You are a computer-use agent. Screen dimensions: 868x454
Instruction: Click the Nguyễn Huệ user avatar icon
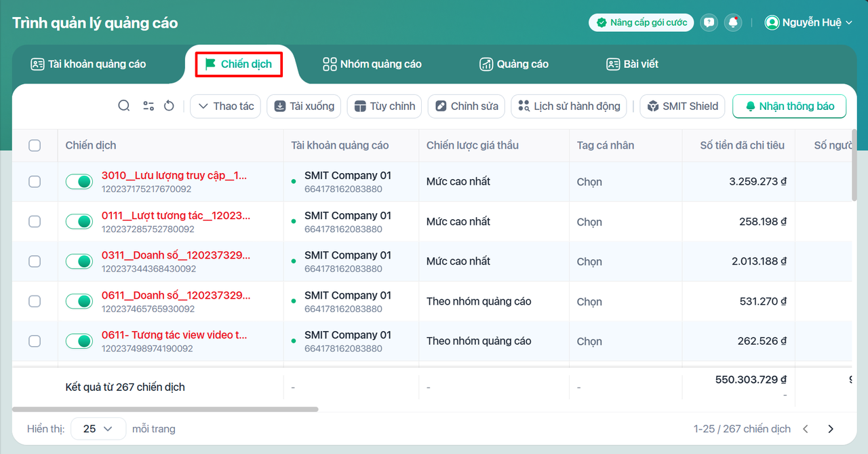(772, 22)
